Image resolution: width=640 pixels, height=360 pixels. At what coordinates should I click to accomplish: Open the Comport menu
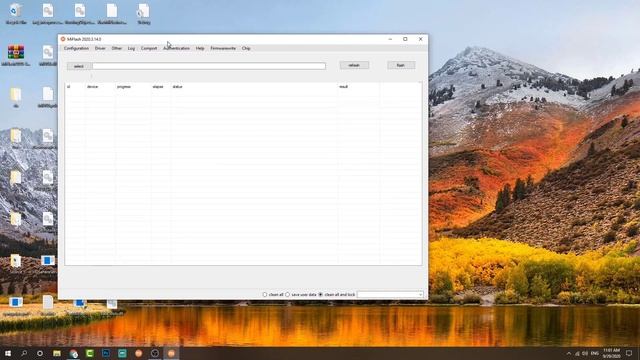click(149, 48)
